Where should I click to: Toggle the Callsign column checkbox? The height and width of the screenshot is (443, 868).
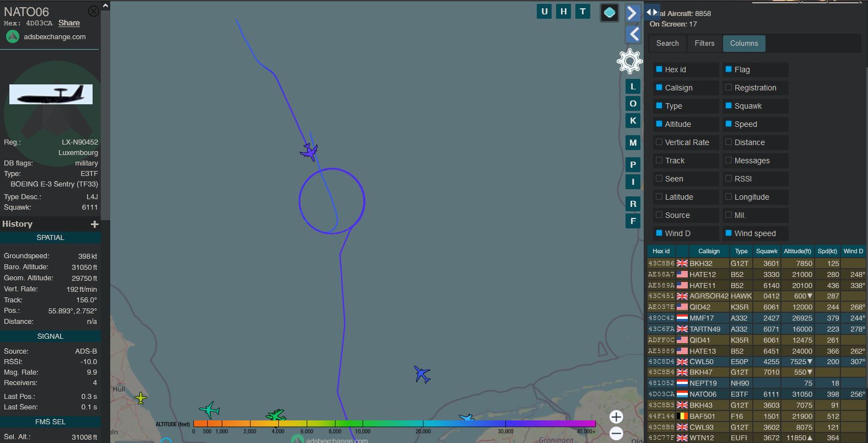pos(659,88)
